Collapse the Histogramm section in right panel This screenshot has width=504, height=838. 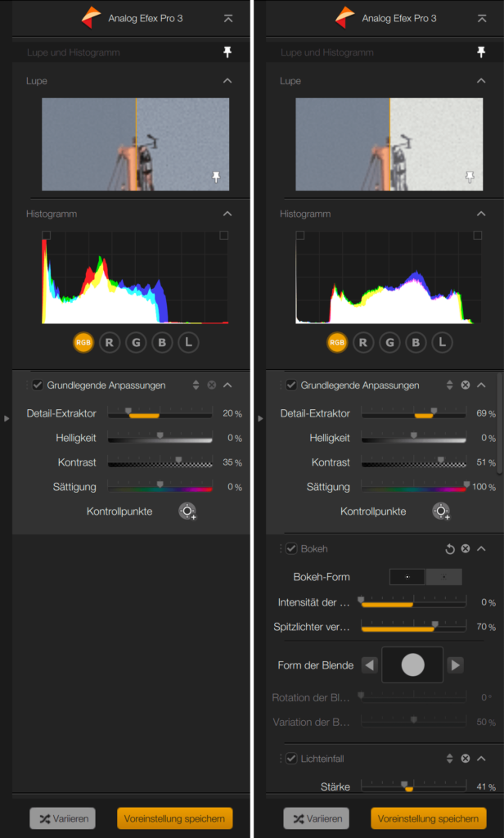click(482, 214)
